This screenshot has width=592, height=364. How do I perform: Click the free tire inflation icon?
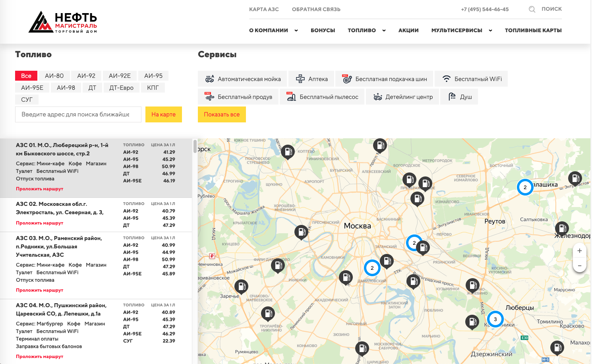(x=347, y=79)
